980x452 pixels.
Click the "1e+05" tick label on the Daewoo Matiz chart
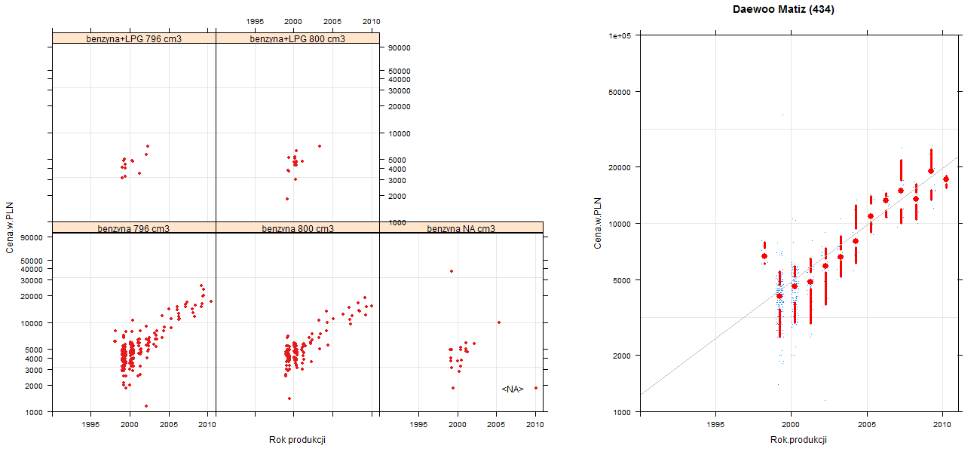(620, 35)
